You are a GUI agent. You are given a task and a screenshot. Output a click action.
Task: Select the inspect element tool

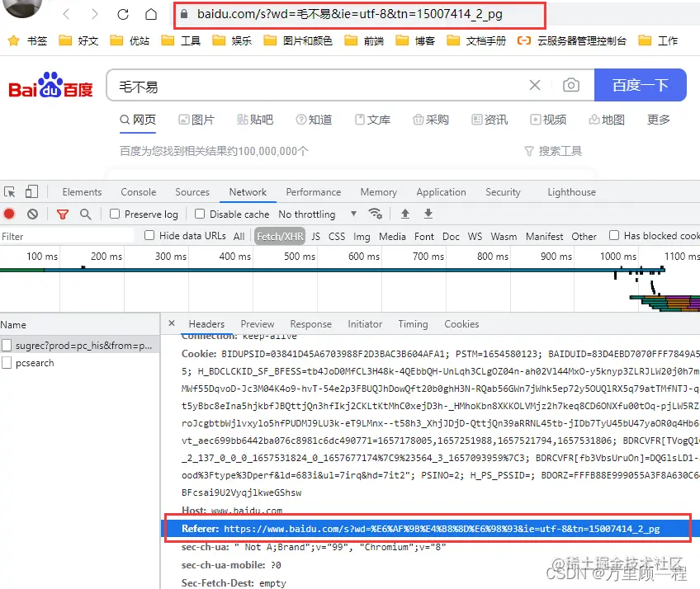[11, 191]
